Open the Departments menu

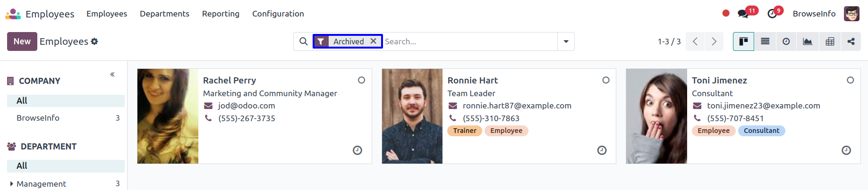coord(164,14)
